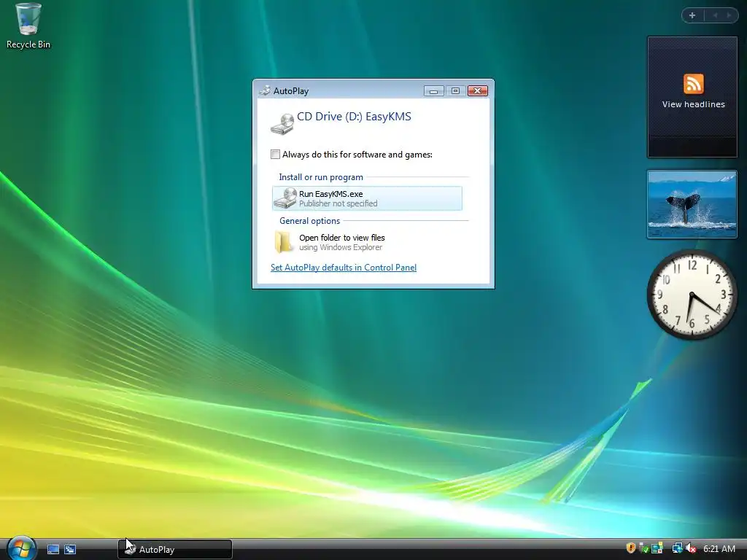This screenshot has height=560, width=747.
Task: Click the whale tail slideshow gadget picture
Action: tap(692, 204)
